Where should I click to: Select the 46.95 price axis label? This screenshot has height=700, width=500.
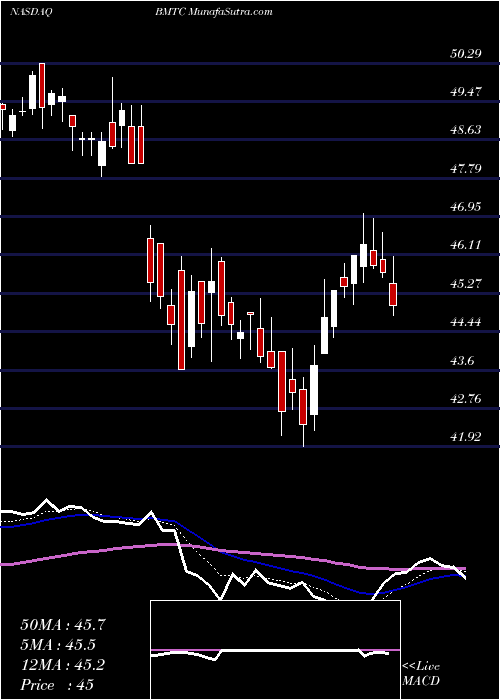[x=467, y=207]
